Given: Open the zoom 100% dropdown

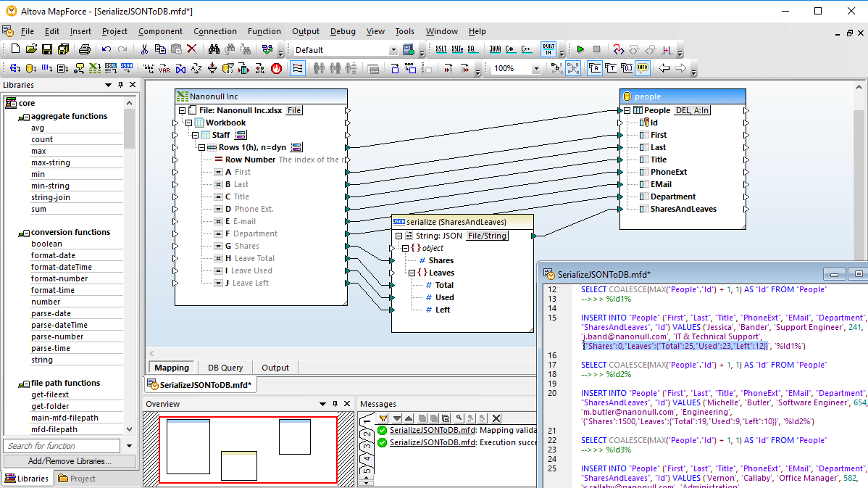Looking at the screenshot, I should (x=536, y=69).
